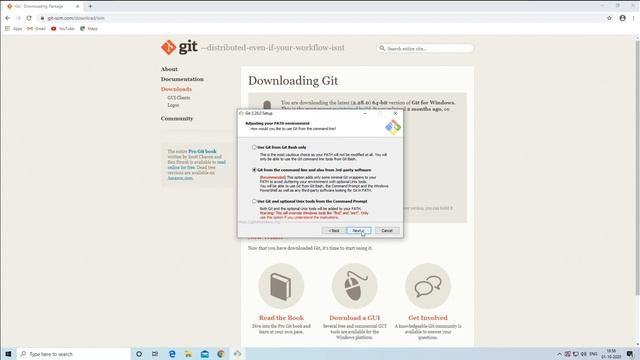
Task: Open the Pro Git book link
Action: 202,151
